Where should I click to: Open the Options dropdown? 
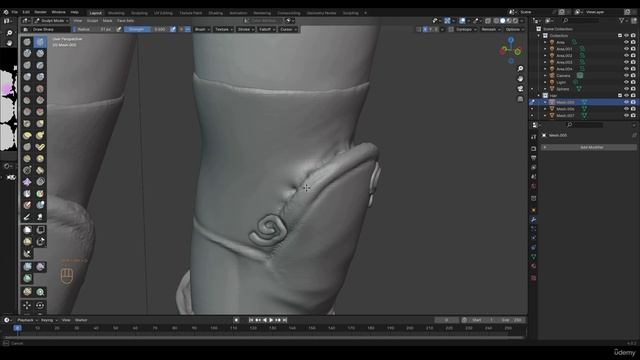pyautogui.click(x=514, y=29)
